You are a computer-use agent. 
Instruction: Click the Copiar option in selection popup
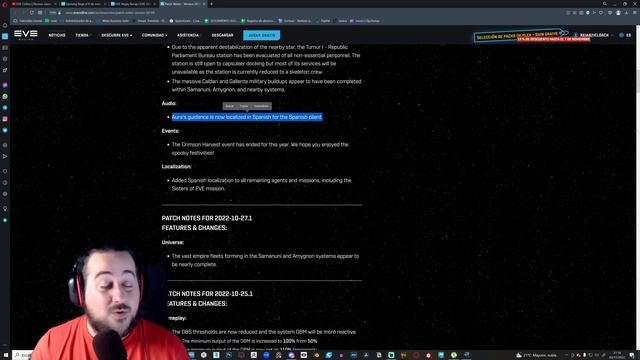244,106
